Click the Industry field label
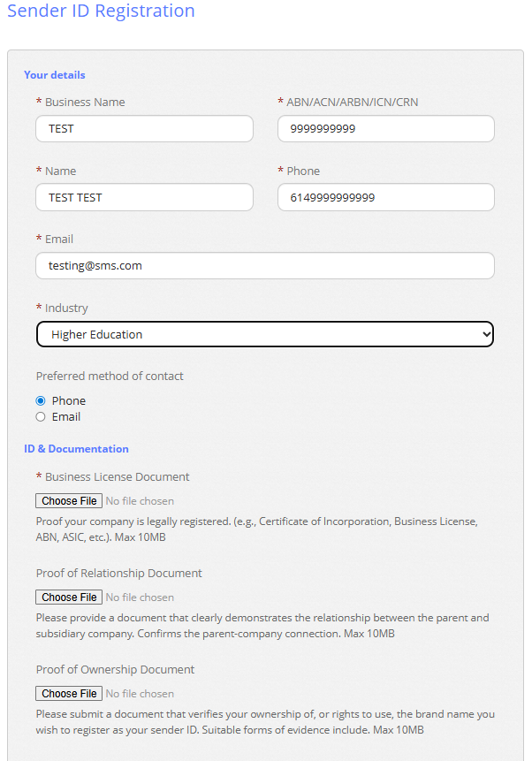 click(x=66, y=308)
